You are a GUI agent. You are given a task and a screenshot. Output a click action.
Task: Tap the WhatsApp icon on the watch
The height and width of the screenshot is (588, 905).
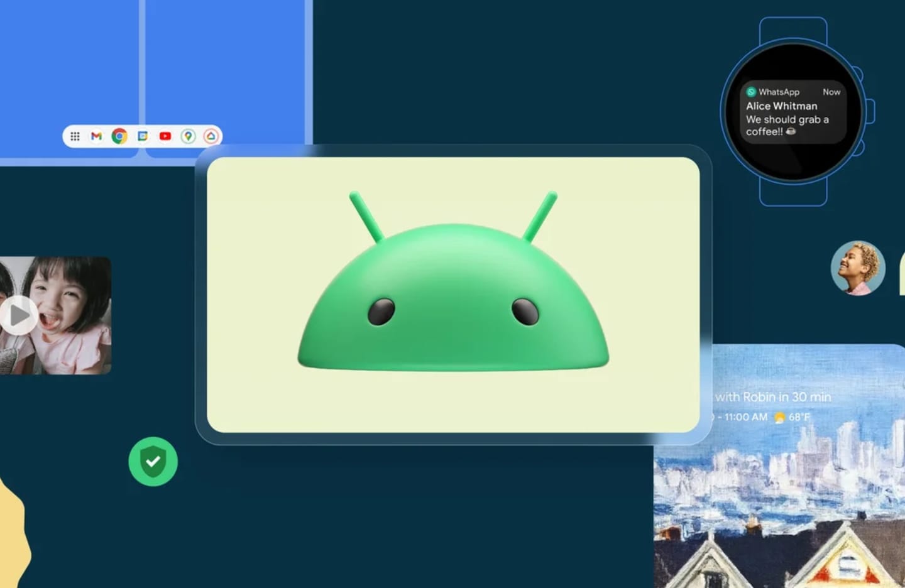(x=751, y=92)
